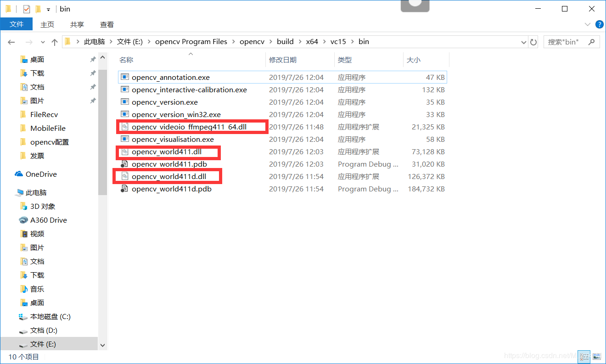Click the properties checkmark icon in title bar

click(x=27, y=9)
